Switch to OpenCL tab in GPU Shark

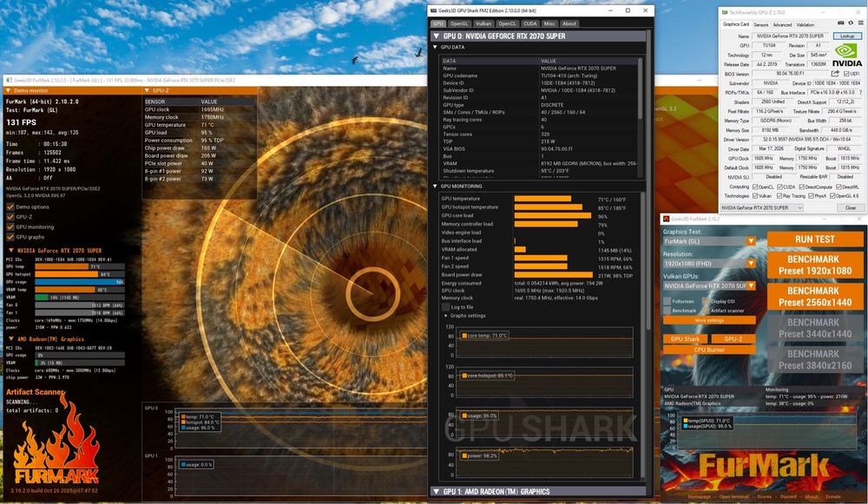(x=507, y=23)
